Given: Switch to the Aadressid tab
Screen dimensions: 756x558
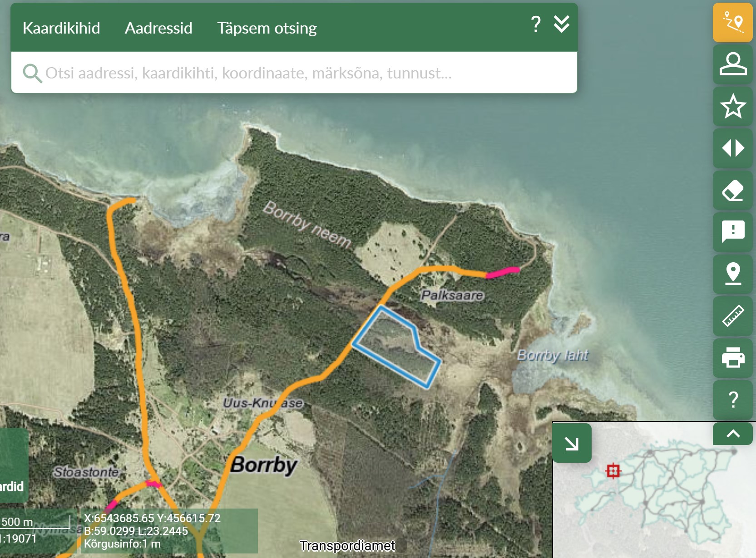Looking at the screenshot, I should [x=158, y=28].
